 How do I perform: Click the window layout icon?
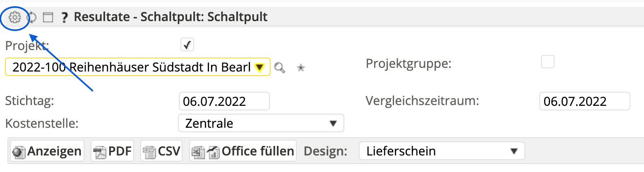(48, 17)
